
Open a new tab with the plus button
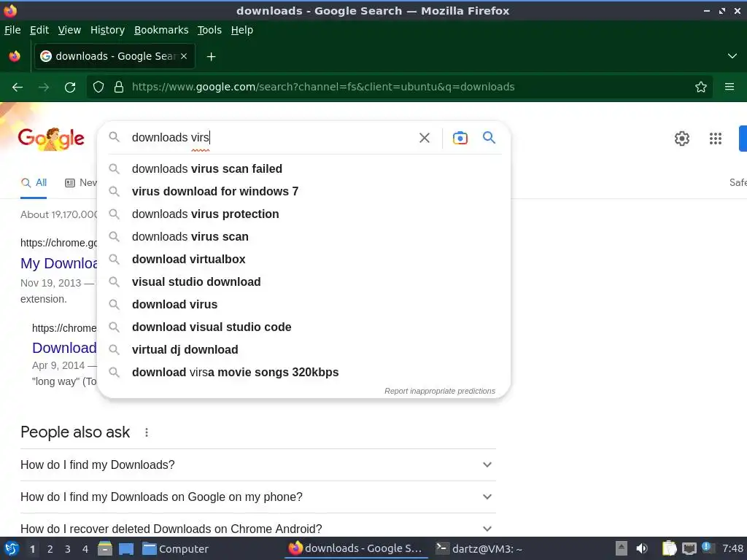pos(211,57)
